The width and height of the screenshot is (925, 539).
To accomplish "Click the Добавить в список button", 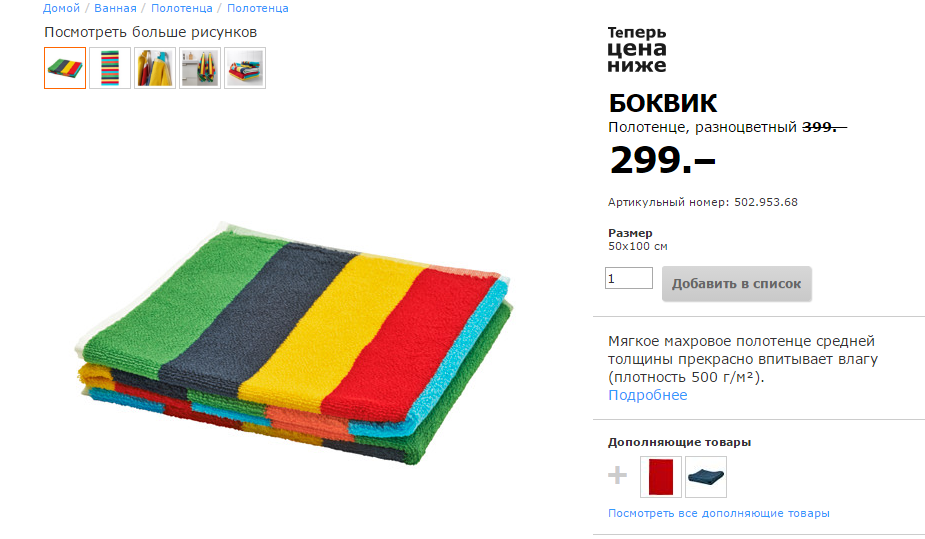I will [736, 284].
